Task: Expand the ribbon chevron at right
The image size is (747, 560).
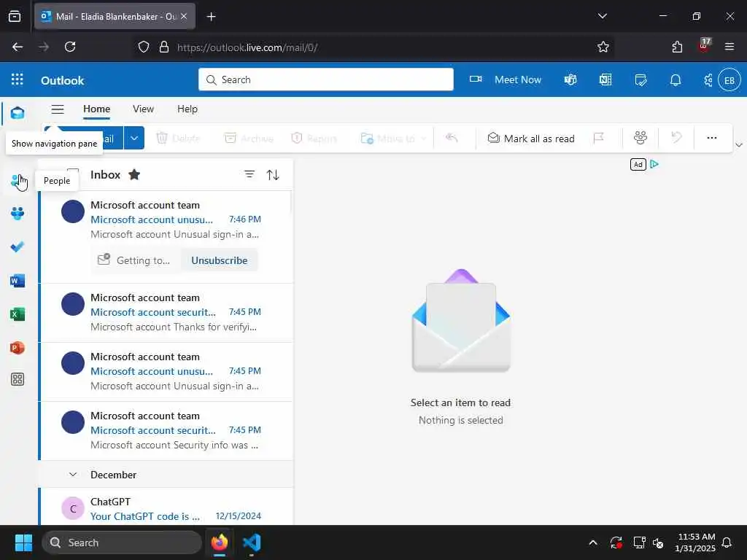Action: [x=739, y=145]
